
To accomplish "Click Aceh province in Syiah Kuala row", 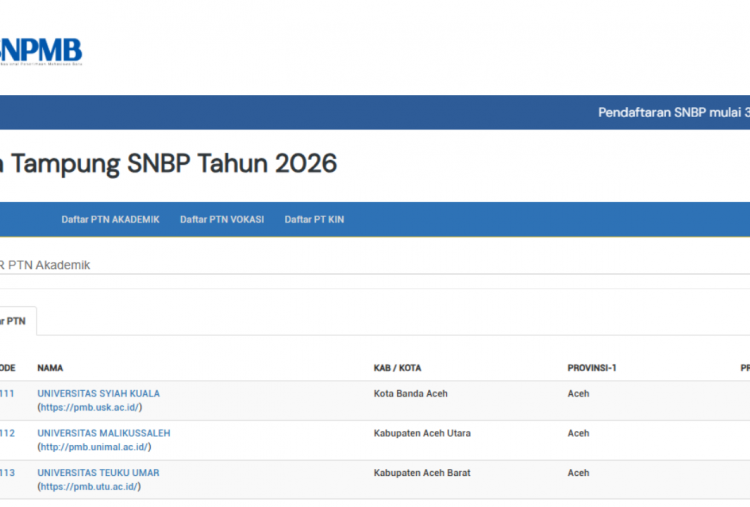I will pos(578,394).
